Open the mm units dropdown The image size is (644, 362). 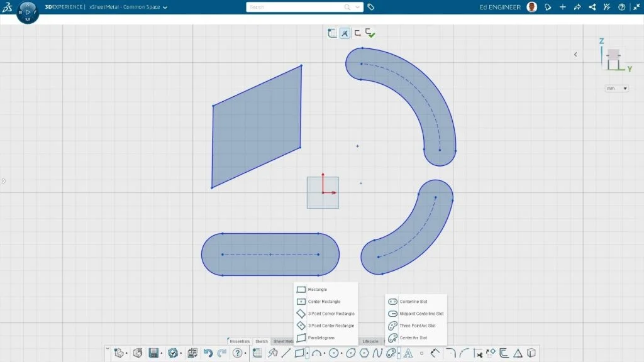(616, 89)
